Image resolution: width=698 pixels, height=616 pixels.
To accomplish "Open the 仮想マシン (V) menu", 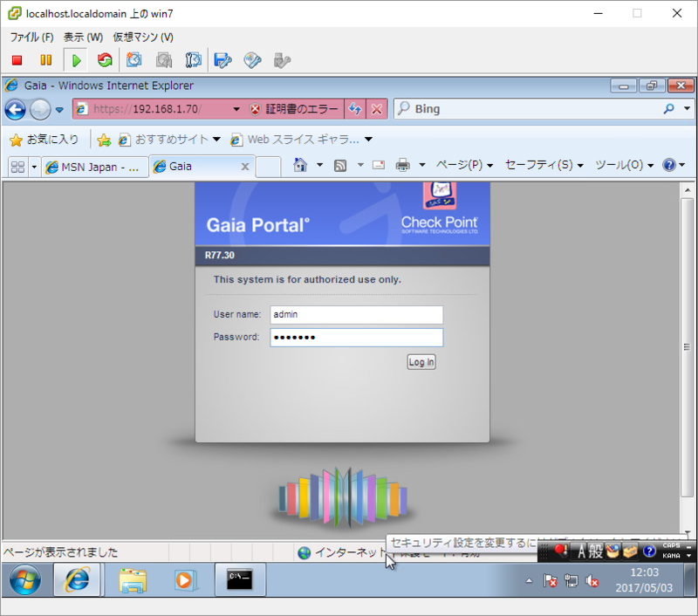I will pos(143,38).
